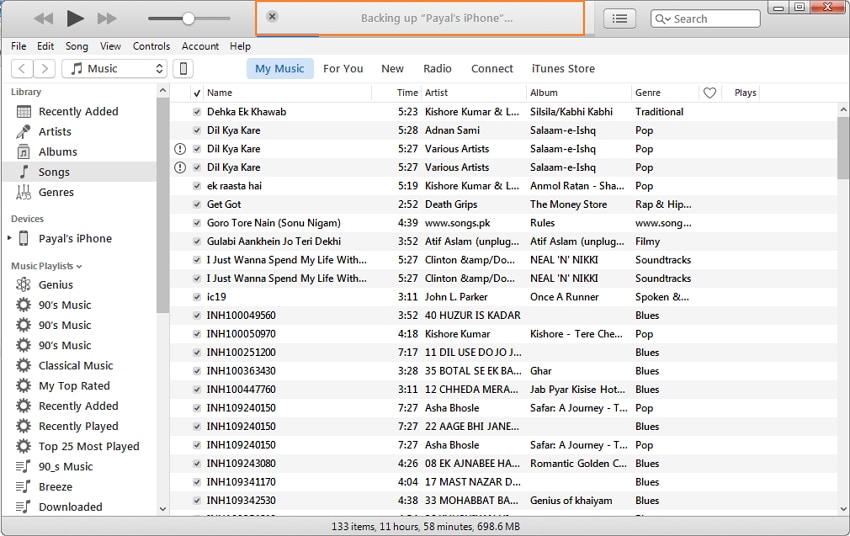The width and height of the screenshot is (850, 536).
Task: Uncheck Gulabi Aankhein Jo Teri Dekhi
Action: click(197, 241)
